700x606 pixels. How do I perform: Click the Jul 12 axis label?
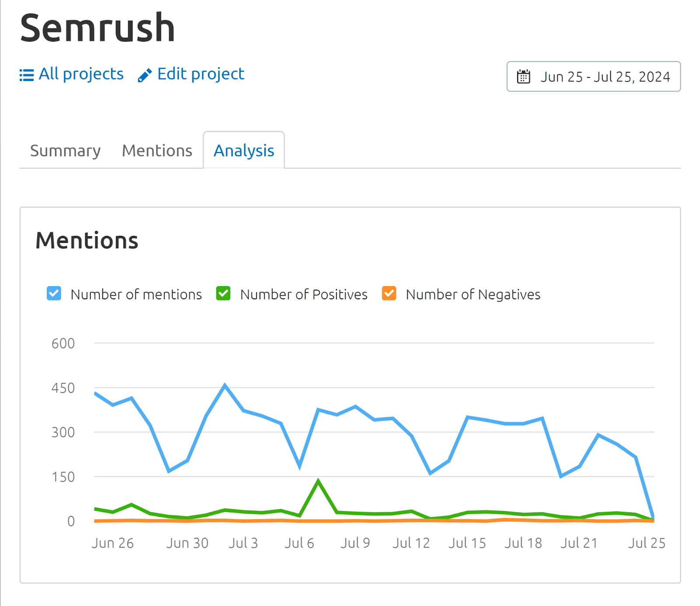(x=411, y=543)
